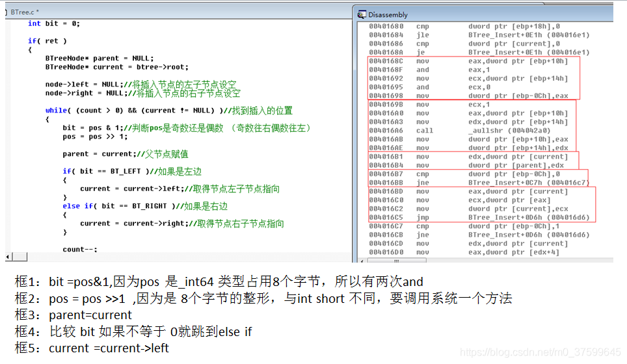Click the line 'int bit = 0;'

pyautogui.click(x=54, y=23)
